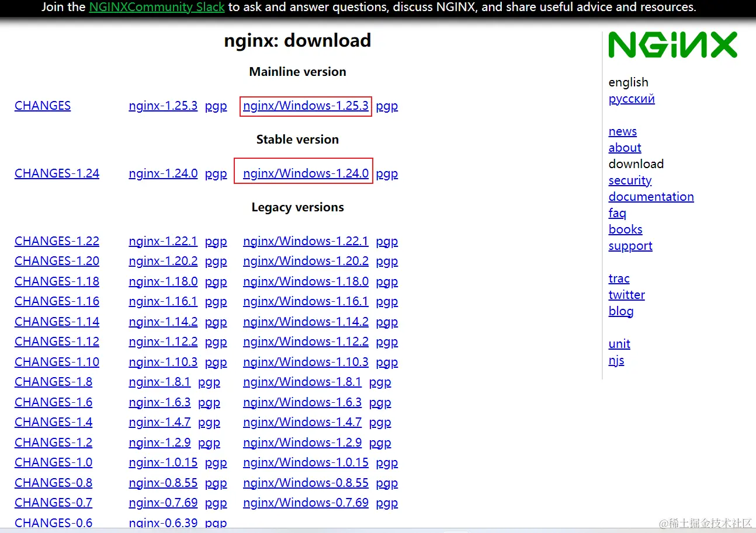Open CHANGES-1.18 link
Viewport: 756px width, 533px height.
tap(57, 281)
